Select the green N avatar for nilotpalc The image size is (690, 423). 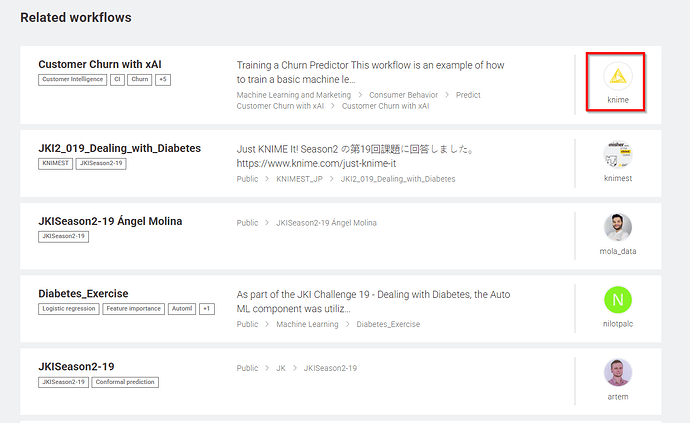(617, 299)
